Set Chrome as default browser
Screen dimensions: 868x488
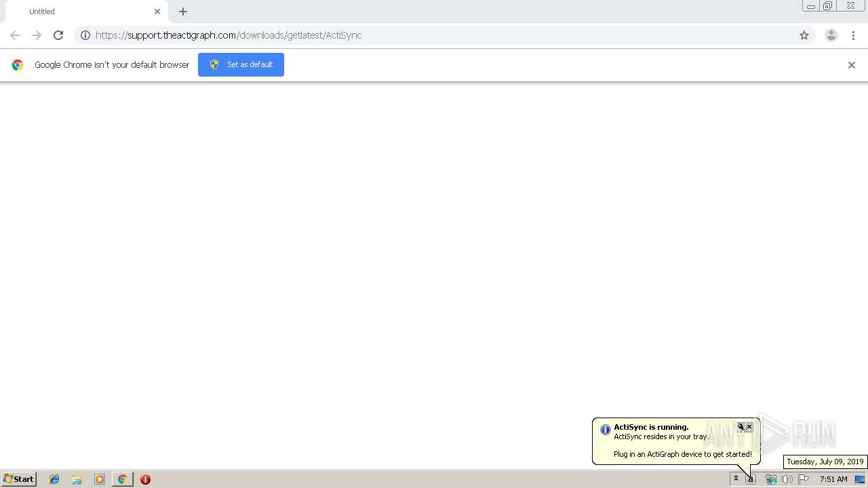coord(241,64)
